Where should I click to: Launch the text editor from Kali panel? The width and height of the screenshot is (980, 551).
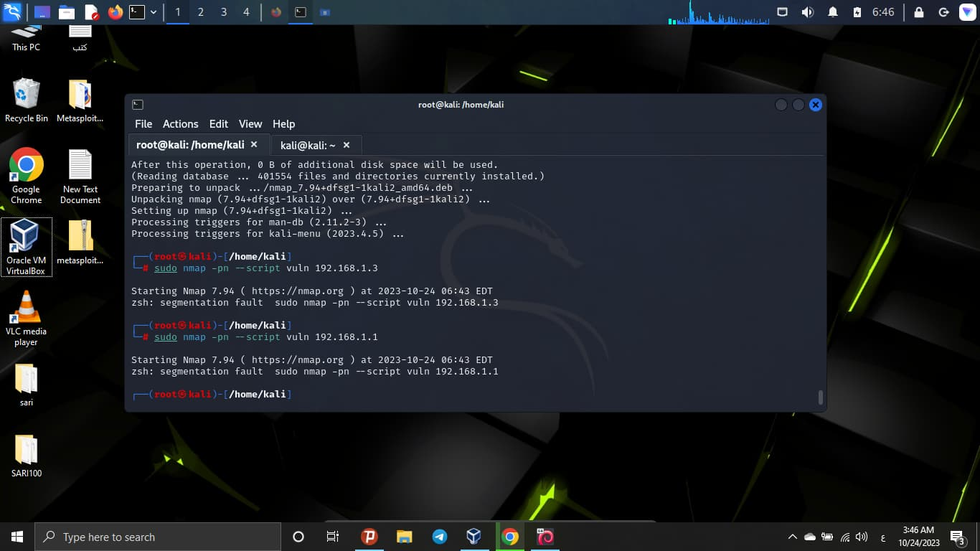[x=91, y=12]
